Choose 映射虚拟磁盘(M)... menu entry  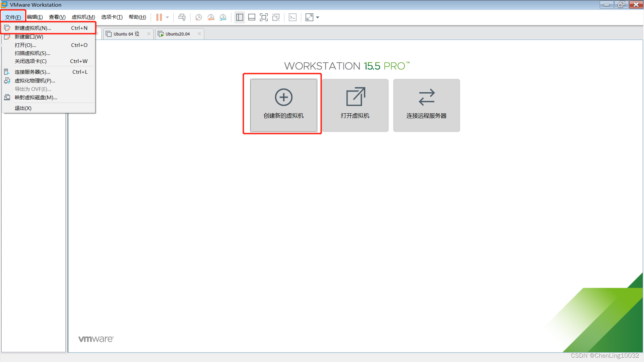click(x=49, y=97)
